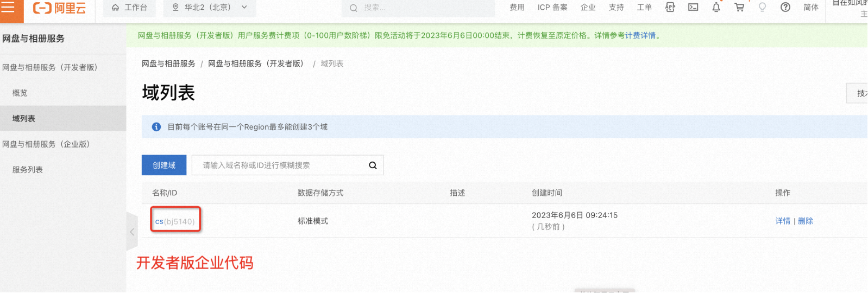Expand the 华北2（北京）region dropdown
The height and width of the screenshot is (294, 868).
pyautogui.click(x=210, y=8)
